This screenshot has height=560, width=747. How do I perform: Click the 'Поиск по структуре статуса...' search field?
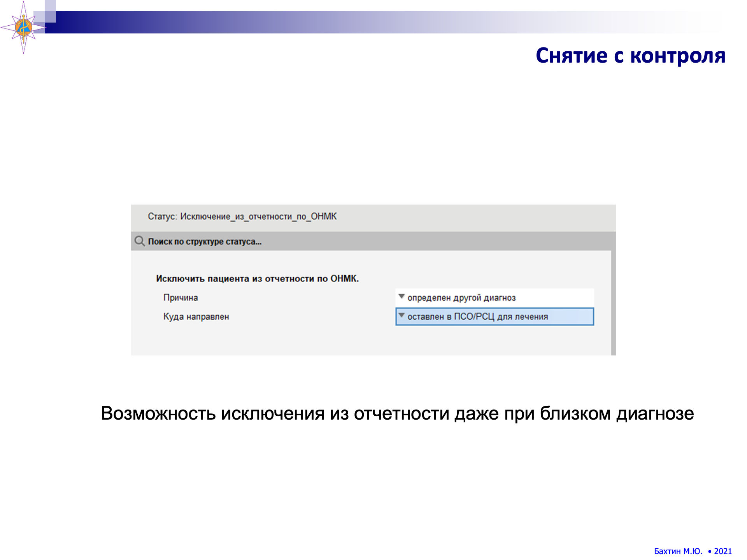pos(373,241)
